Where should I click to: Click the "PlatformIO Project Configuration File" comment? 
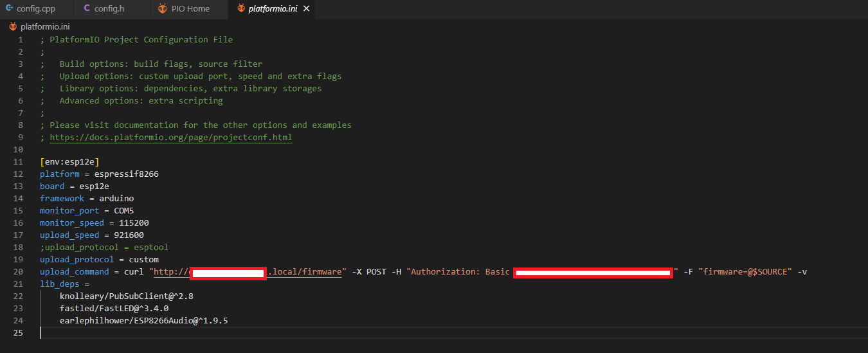click(x=136, y=40)
